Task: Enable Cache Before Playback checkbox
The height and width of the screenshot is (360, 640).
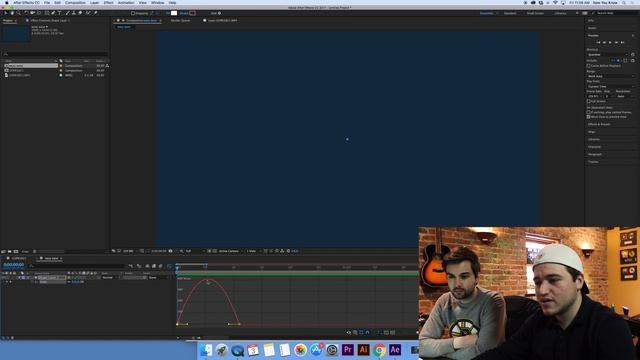Action: click(588, 66)
